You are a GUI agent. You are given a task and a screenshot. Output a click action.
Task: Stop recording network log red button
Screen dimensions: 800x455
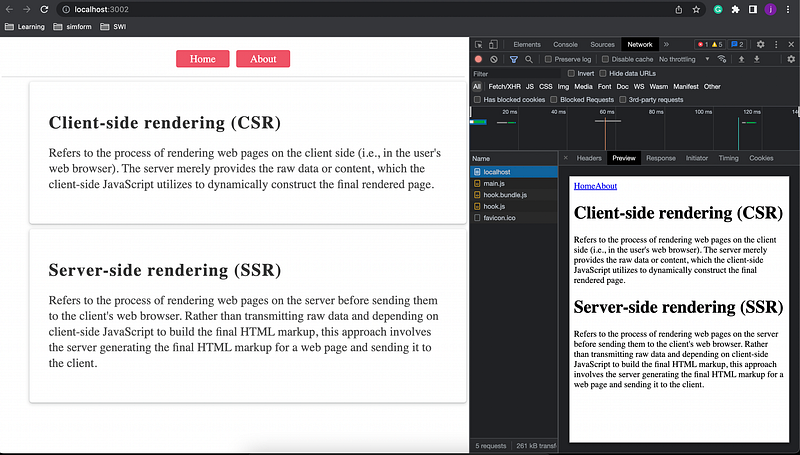[478, 59]
